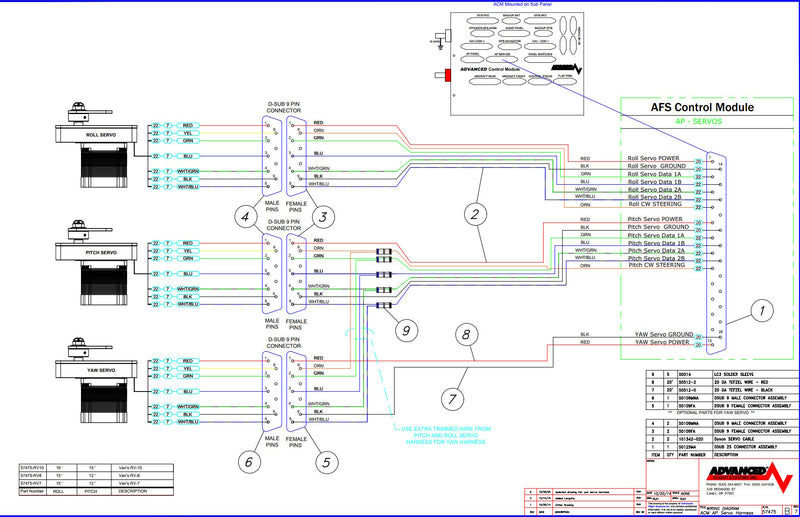800x517 pixels.
Task: Select the YAW Servo GROUND pin label
Action: [659, 334]
